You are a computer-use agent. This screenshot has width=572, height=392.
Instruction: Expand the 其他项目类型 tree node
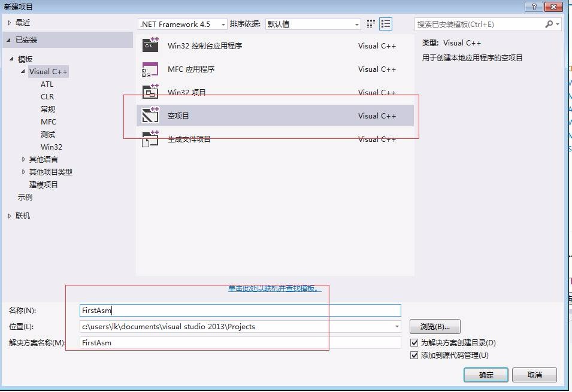23,172
